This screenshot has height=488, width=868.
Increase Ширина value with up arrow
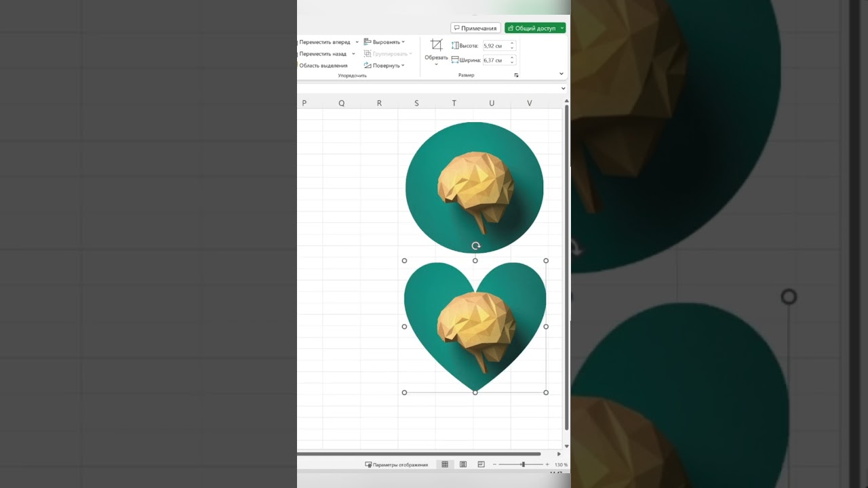point(512,58)
